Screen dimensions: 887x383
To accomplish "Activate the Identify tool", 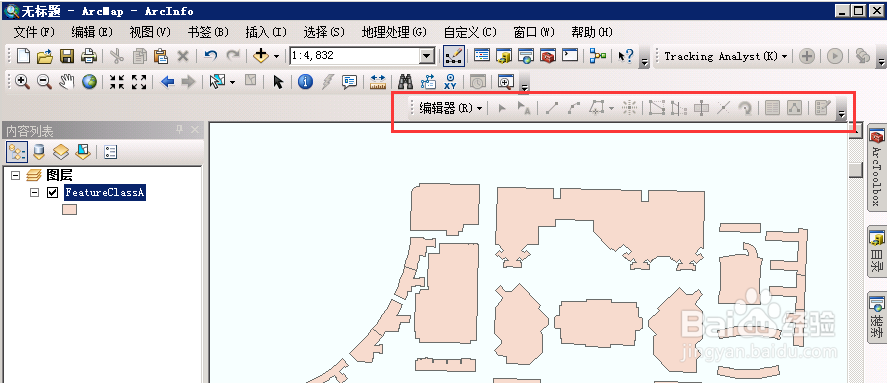I will click(x=305, y=82).
